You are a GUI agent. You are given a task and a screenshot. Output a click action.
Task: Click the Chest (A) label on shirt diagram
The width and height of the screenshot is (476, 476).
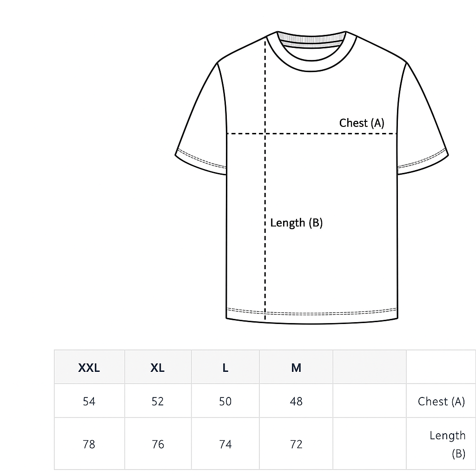362,123
